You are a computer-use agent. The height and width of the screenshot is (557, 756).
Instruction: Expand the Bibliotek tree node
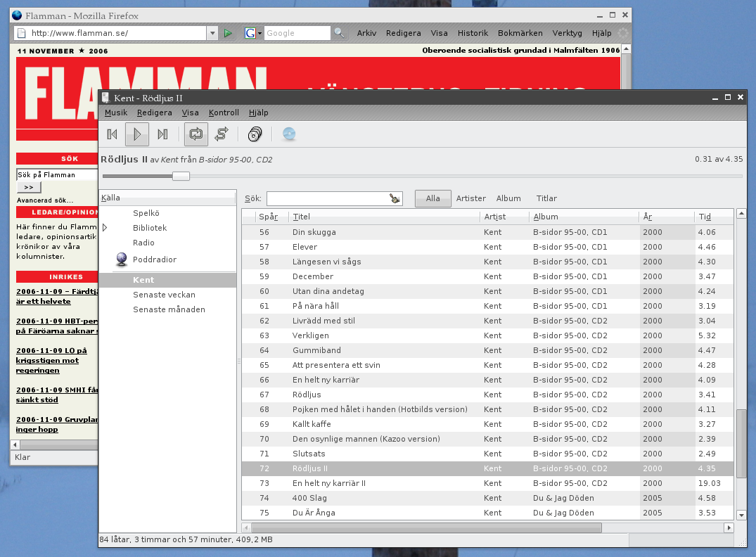pos(105,228)
